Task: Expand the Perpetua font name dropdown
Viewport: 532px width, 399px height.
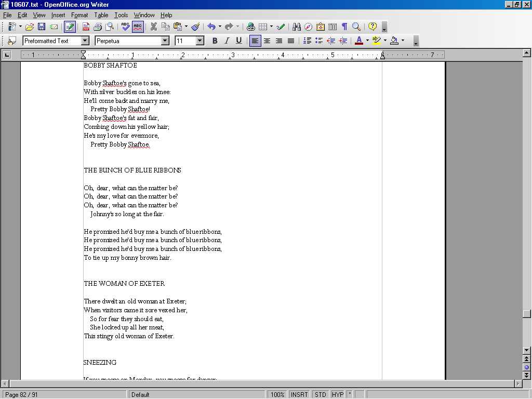Action: [165, 41]
